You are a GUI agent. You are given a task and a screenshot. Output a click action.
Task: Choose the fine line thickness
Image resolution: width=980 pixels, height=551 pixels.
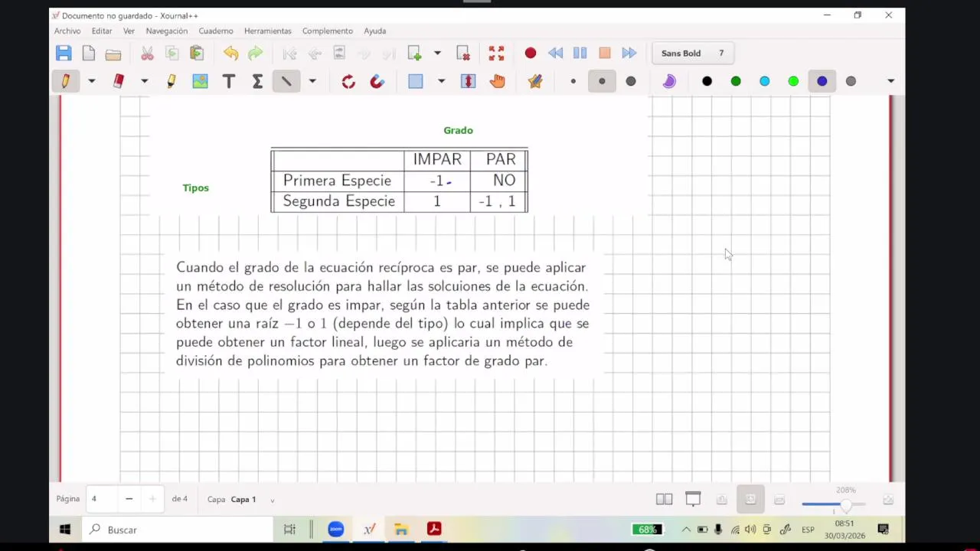coord(573,81)
